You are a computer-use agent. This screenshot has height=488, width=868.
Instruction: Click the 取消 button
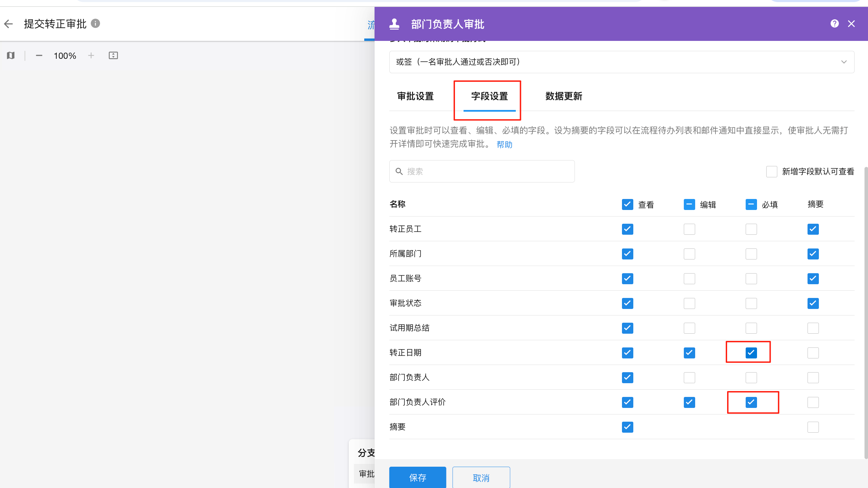(x=481, y=478)
